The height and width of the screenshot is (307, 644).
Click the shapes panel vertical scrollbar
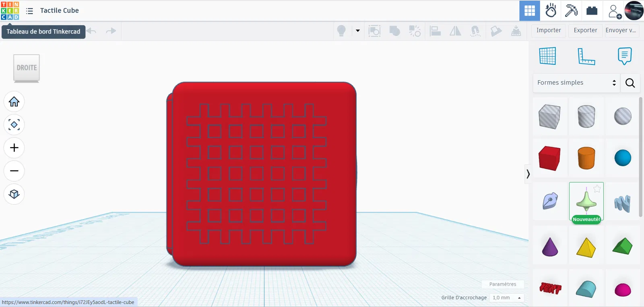click(641, 157)
